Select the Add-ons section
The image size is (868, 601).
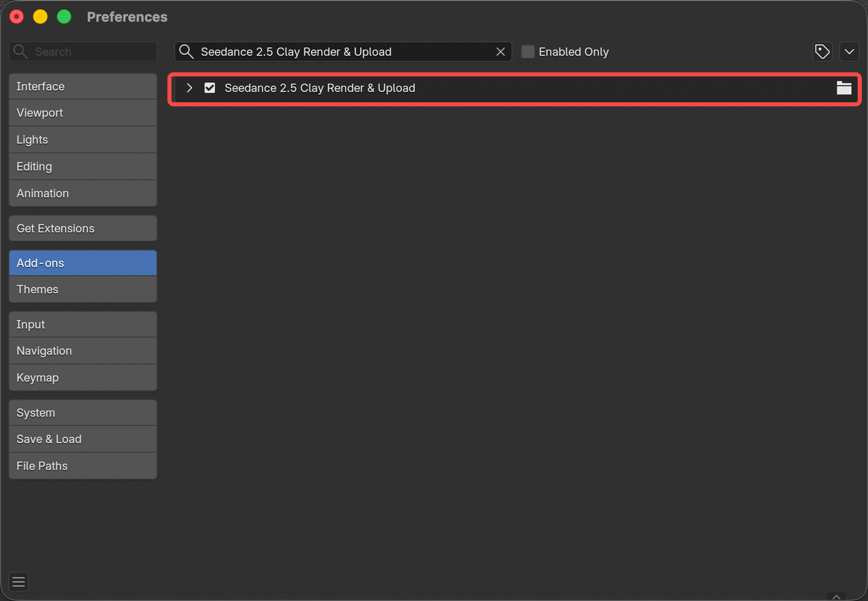tap(83, 263)
